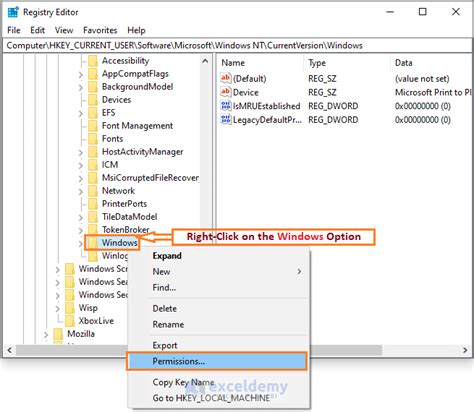Click the Mozilla folder icon
474x412 pixels.
(58, 334)
